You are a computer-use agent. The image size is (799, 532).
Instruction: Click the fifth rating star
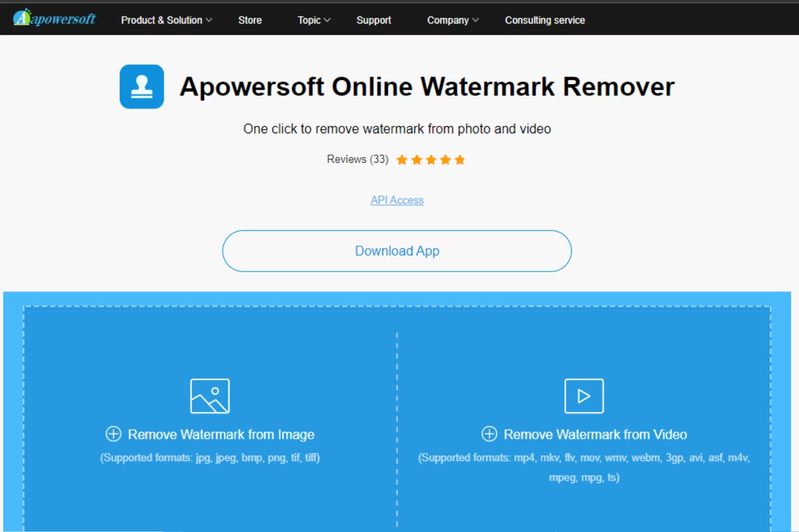click(460, 160)
